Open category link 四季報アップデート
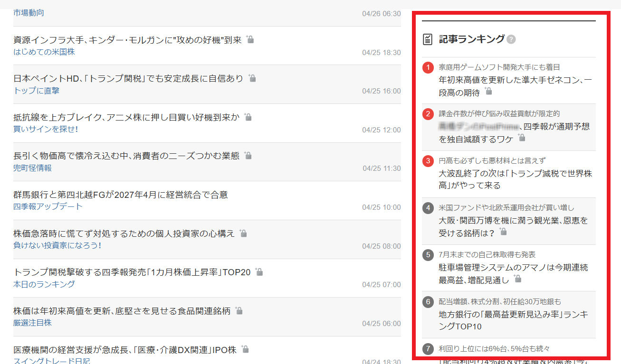The height and width of the screenshot is (364, 621). 48,206
